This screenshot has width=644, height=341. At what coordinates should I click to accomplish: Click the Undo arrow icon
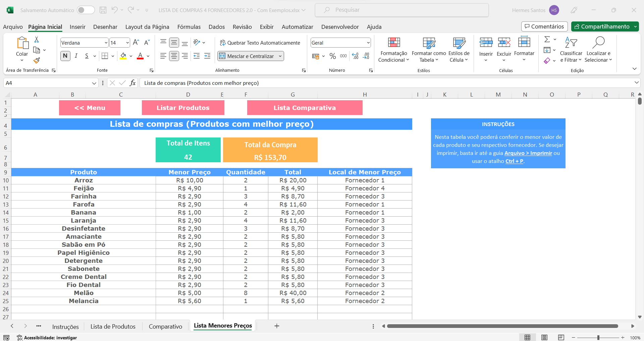click(x=114, y=10)
